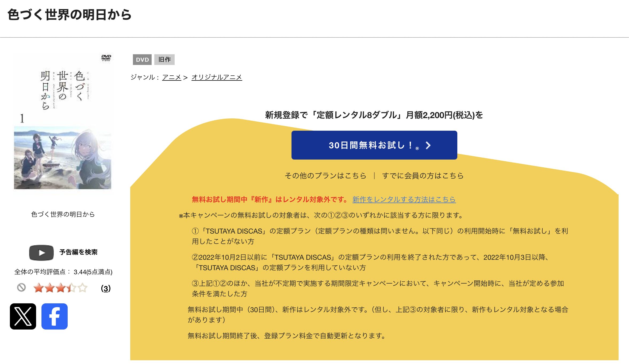Open アニメ genre link
This screenshot has height=364, width=629.
tap(172, 77)
